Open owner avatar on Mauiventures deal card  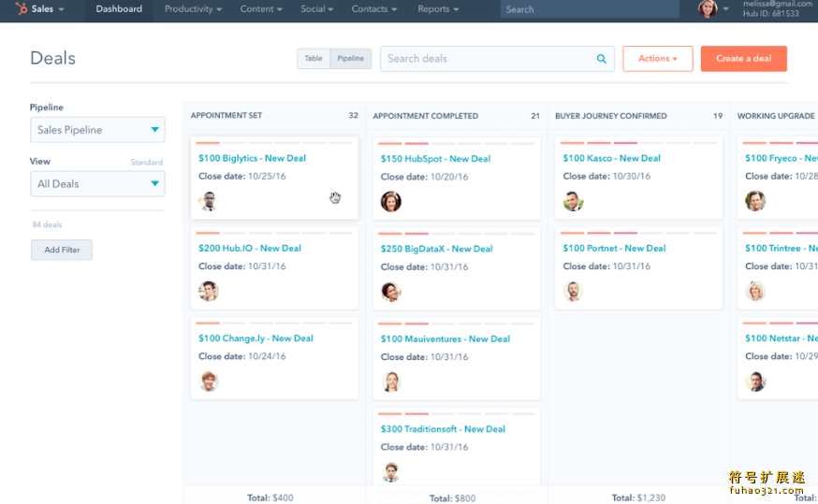(x=390, y=382)
